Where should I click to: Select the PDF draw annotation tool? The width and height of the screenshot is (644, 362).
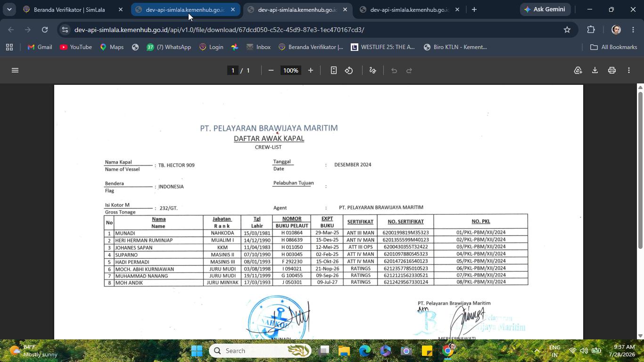point(372,70)
